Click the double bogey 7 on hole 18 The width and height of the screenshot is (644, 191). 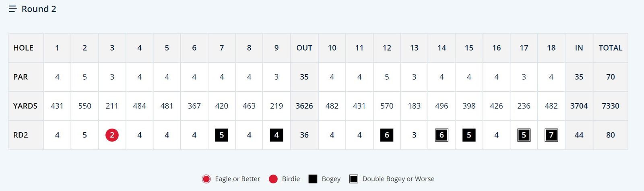tap(551, 135)
